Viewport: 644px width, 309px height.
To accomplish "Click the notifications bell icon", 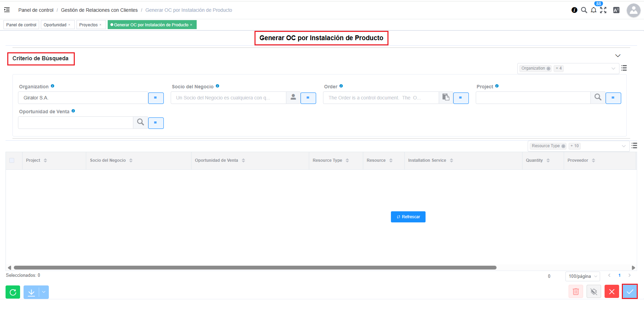I will (x=593, y=10).
